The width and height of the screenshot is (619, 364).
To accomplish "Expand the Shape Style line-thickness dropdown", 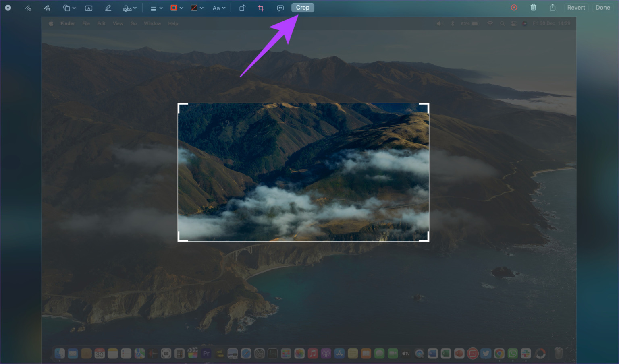I will pyautogui.click(x=156, y=7).
